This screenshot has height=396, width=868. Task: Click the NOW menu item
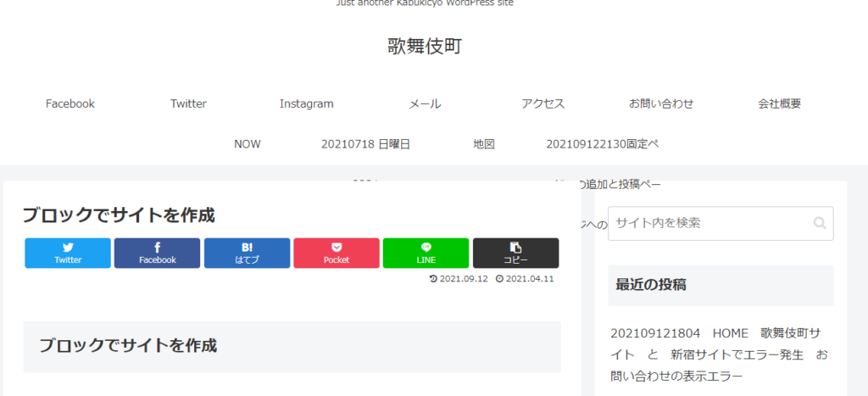(248, 144)
